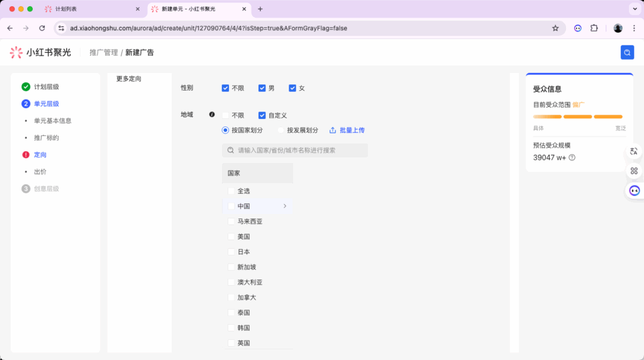The image size is (644, 360).
Task: Check the 日本 checkbox
Action: point(231,252)
